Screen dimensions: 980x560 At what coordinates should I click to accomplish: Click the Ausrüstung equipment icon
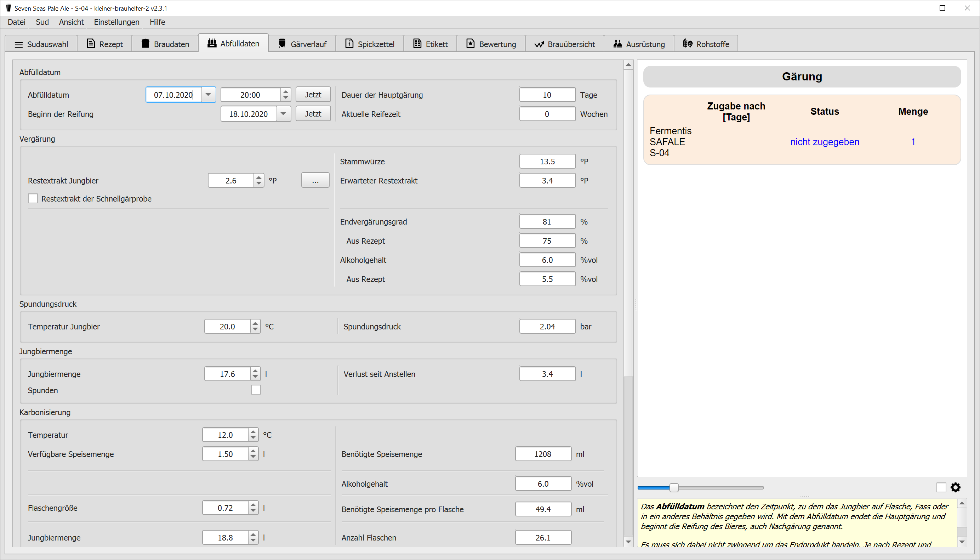617,44
